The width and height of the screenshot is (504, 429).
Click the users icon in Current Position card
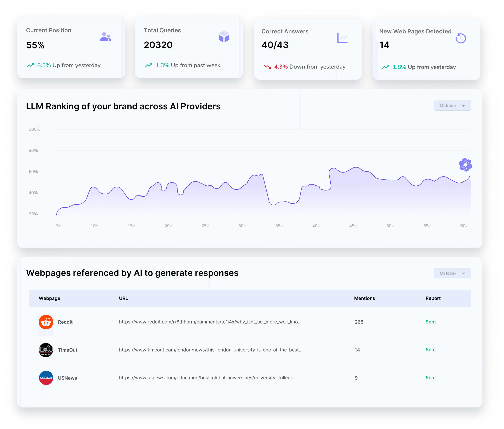[x=105, y=37]
